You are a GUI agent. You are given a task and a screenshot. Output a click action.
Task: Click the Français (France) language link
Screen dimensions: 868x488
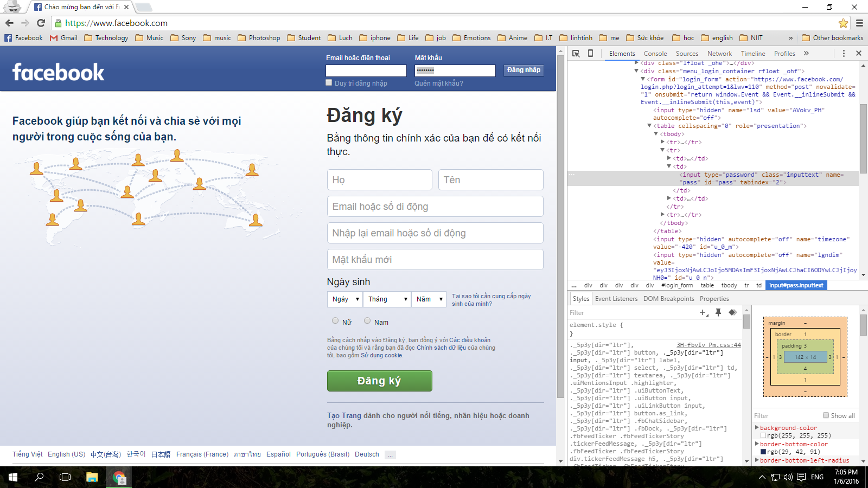(202, 454)
